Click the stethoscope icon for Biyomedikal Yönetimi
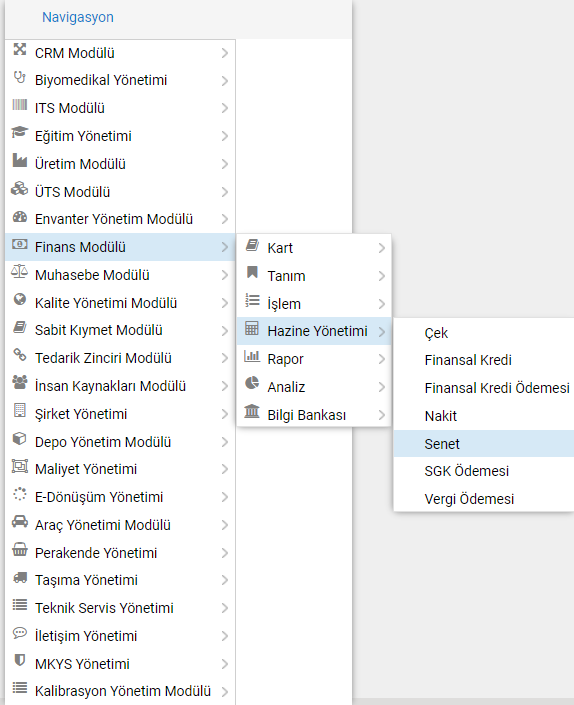 pos(19,78)
